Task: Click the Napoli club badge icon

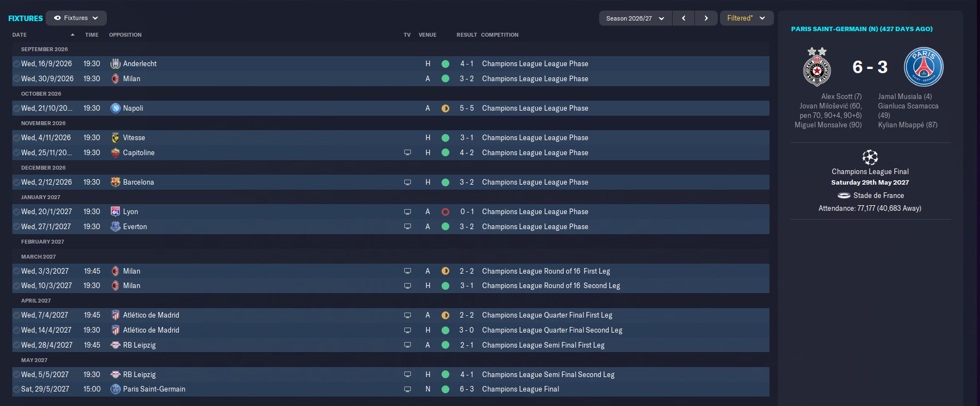Action: [115, 108]
